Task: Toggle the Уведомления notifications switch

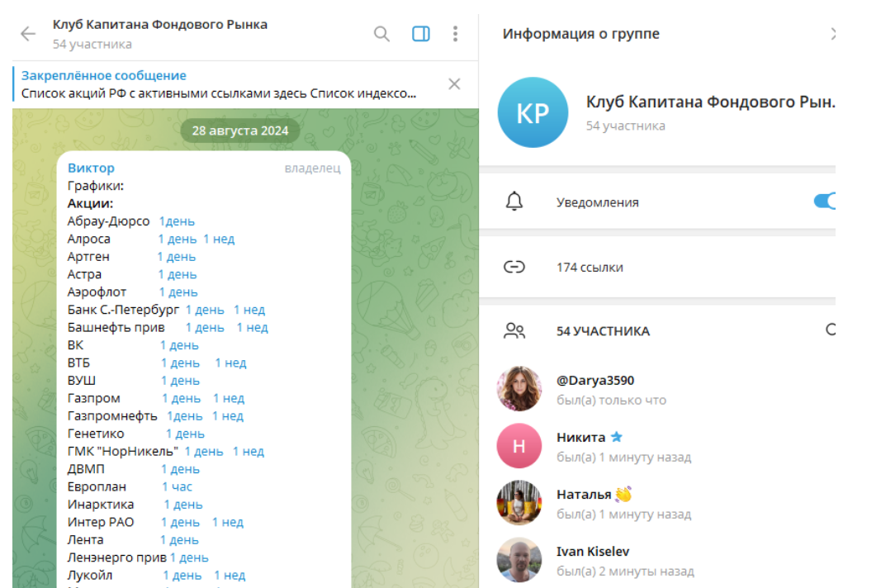Action: click(824, 202)
